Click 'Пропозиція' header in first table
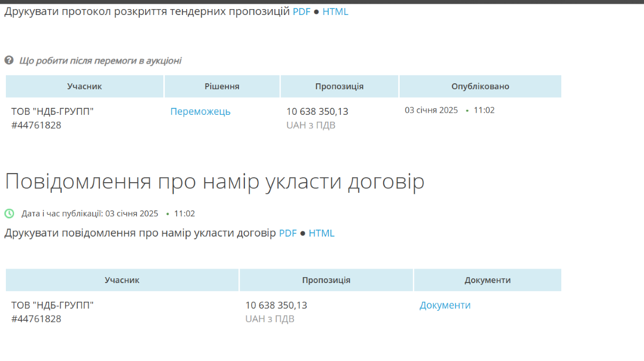 pyautogui.click(x=339, y=87)
